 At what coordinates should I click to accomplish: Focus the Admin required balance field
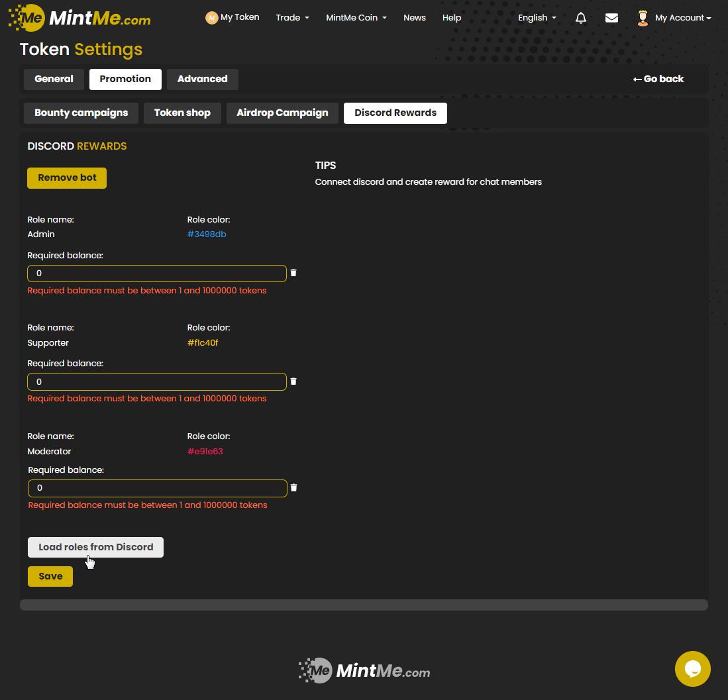click(x=156, y=274)
